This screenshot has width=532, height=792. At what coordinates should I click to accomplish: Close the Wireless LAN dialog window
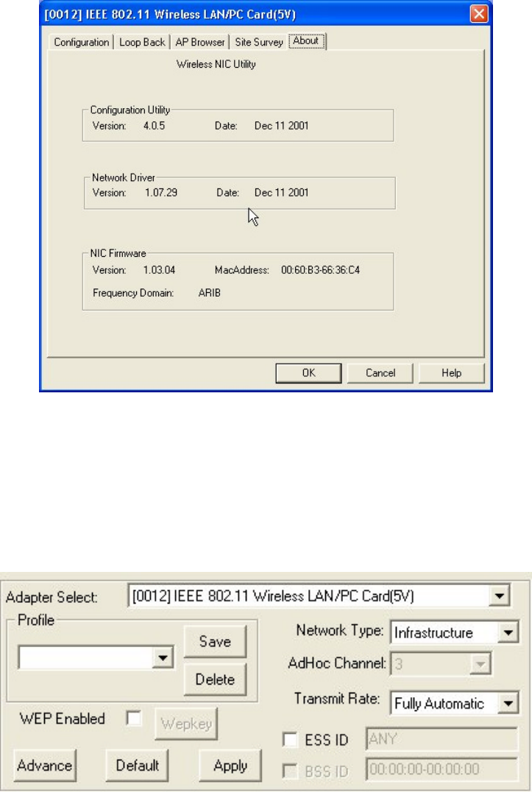(x=478, y=14)
